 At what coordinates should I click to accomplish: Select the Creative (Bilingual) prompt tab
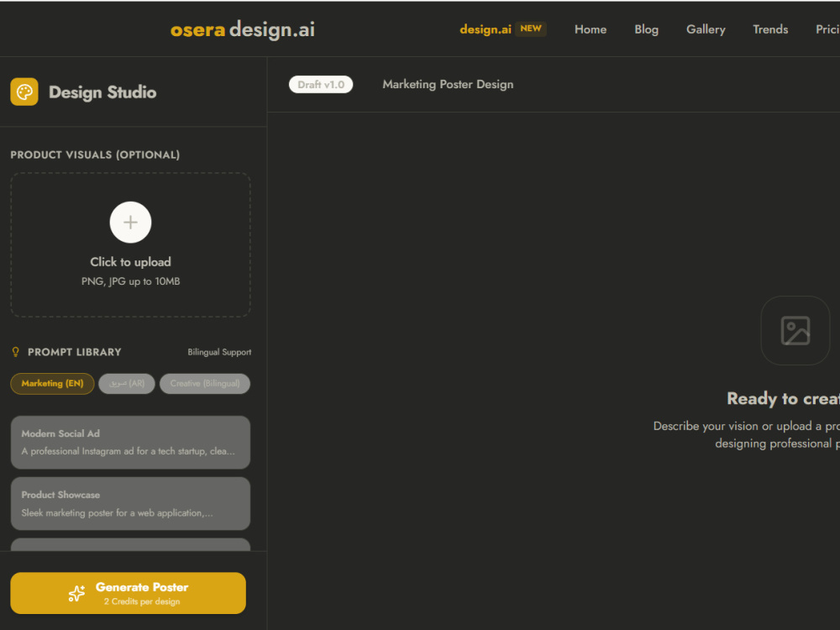[x=205, y=384]
